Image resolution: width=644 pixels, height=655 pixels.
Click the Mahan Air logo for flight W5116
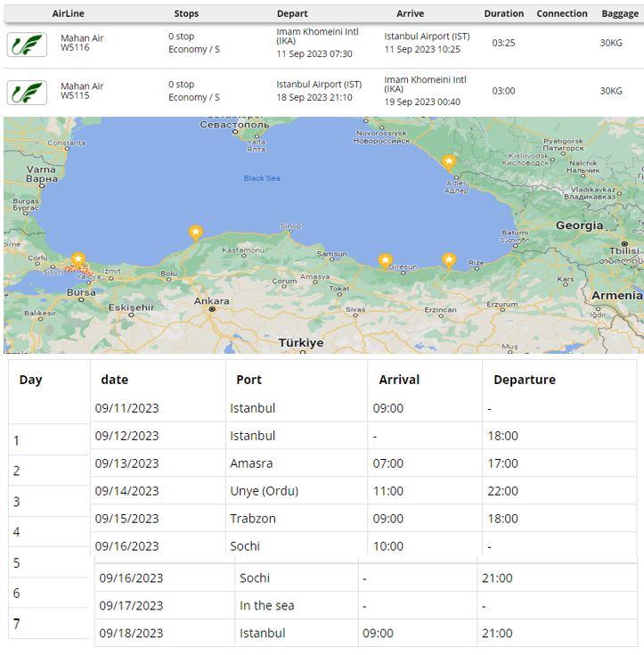27,44
